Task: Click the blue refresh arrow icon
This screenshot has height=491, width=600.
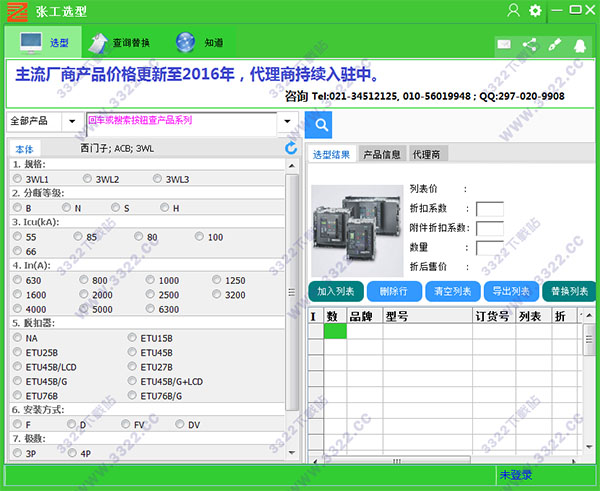Action: point(291,148)
